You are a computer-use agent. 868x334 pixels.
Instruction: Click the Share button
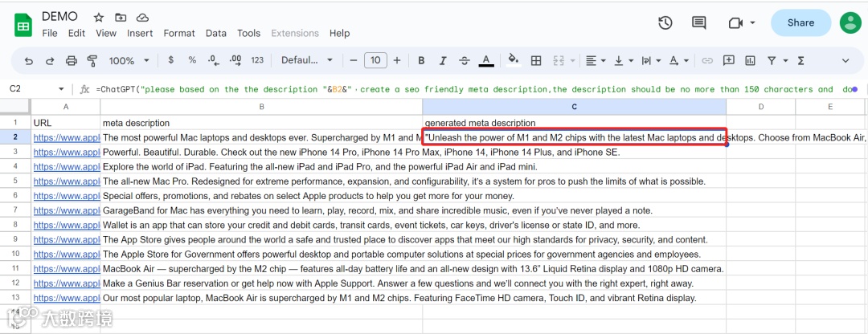tap(800, 22)
